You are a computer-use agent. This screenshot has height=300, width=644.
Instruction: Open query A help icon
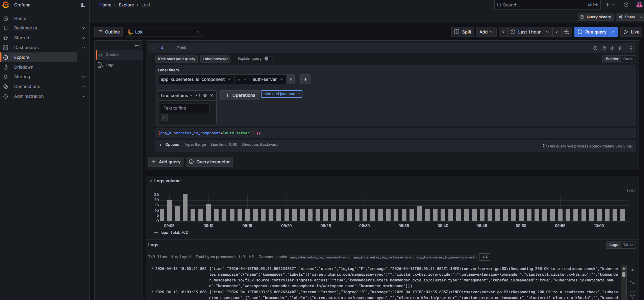(x=595, y=48)
